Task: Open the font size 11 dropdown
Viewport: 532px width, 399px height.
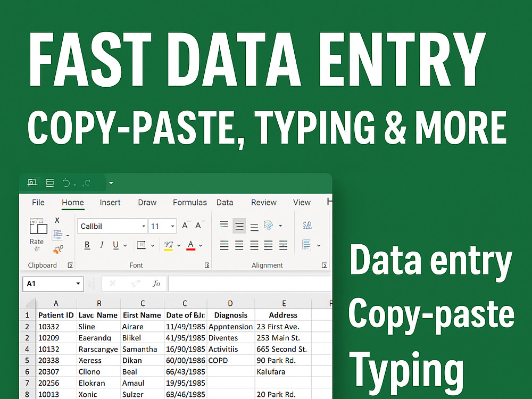Action: (x=173, y=226)
